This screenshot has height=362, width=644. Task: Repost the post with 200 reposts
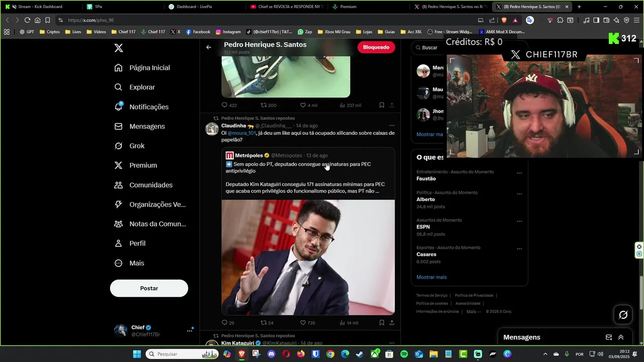[268, 105]
